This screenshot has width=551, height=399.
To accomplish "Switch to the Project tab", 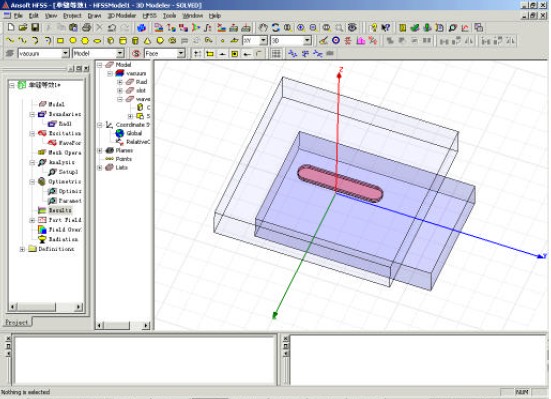I will coord(17,322).
